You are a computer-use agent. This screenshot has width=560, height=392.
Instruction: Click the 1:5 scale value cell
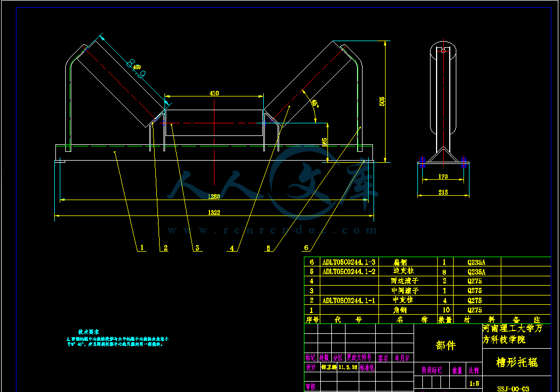click(x=474, y=385)
